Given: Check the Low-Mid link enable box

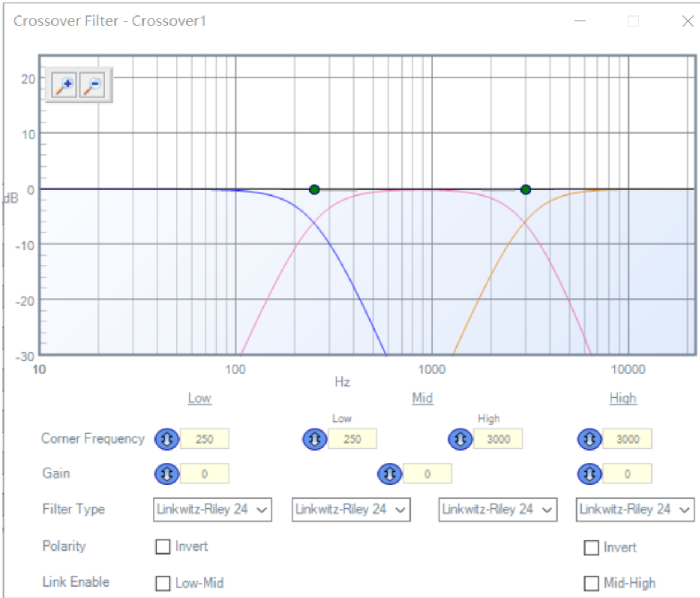Looking at the screenshot, I should (163, 583).
